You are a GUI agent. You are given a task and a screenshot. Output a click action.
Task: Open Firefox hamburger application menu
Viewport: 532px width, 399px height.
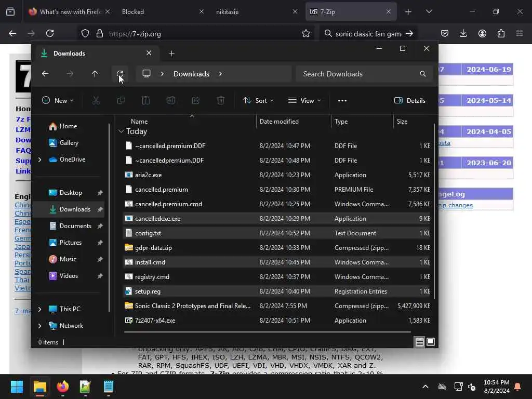tap(520, 33)
